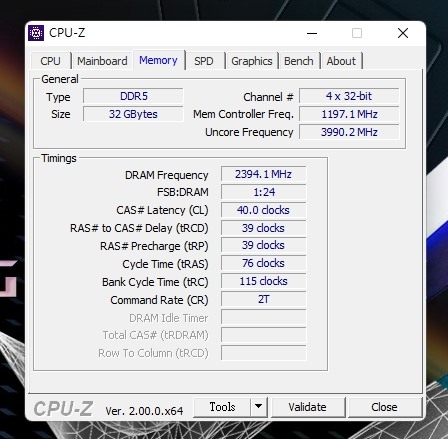Click the empty DRAM Idle Timer field
The image size is (448, 439).
[x=263, y=317]
